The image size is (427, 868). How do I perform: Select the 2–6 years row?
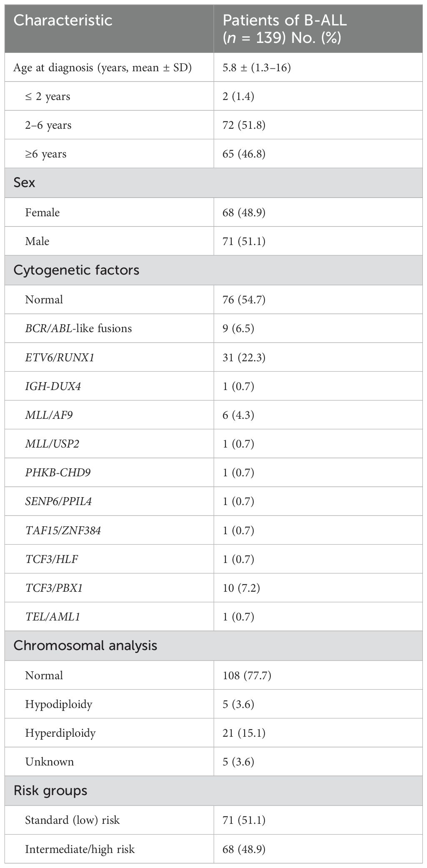[213, 125]
